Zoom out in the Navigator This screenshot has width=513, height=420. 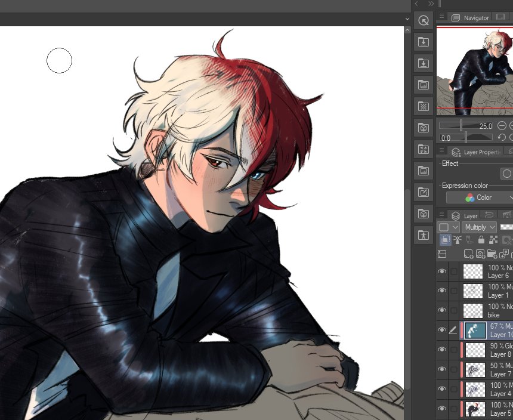coord(502,126)
